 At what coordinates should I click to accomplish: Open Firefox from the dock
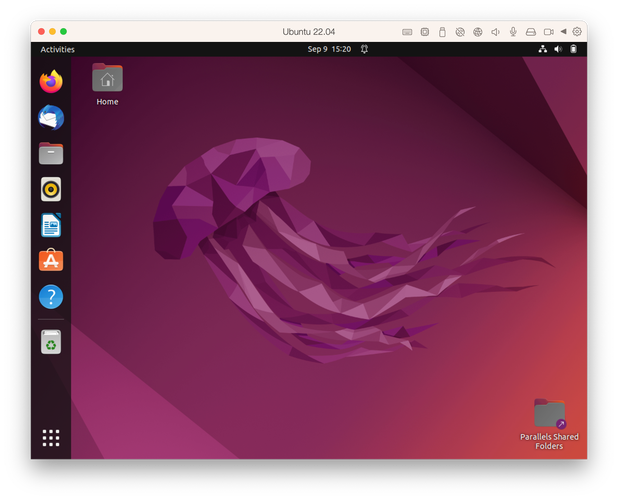tap(51, 82)
